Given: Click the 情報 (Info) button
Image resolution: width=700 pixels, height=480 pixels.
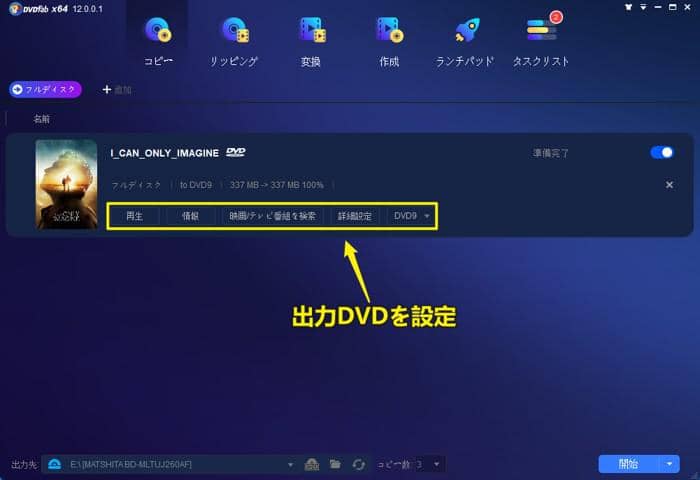Looking at the screenshot, I should (190, 216).
